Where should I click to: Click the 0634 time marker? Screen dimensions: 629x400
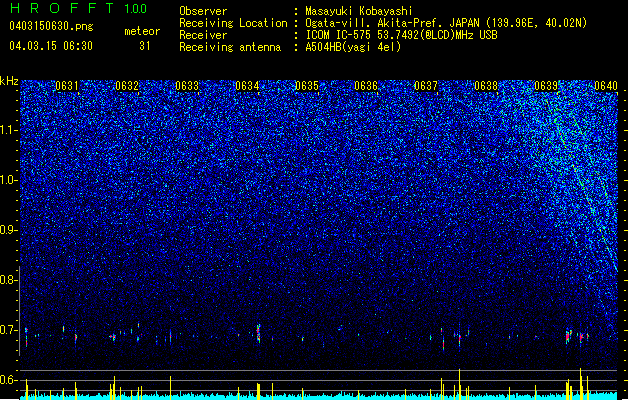pyautogui.click(x=247, y=86)
